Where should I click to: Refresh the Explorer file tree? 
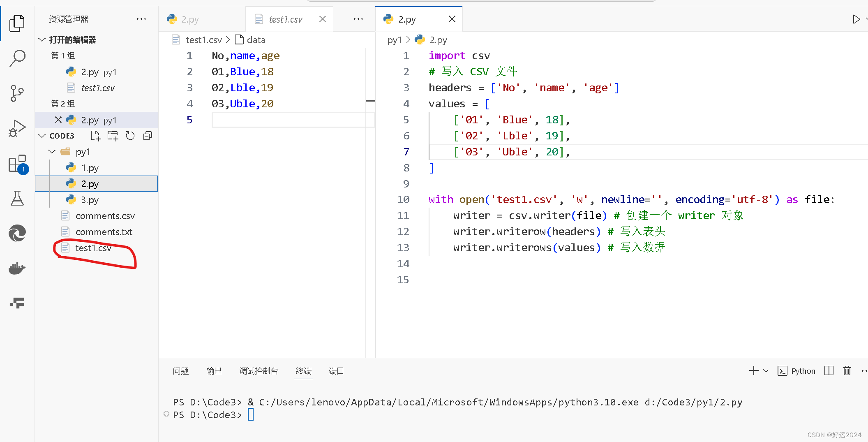tap(130, 136)
